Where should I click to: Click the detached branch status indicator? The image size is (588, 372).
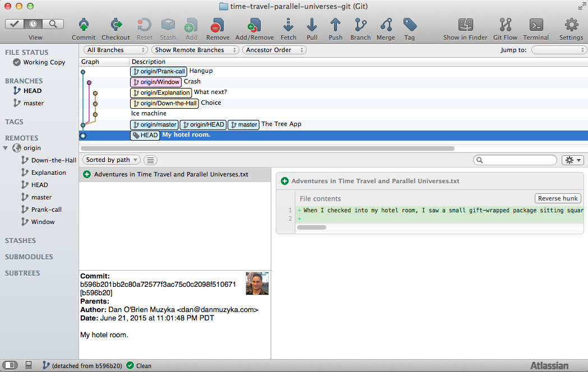tap(82, 366)
